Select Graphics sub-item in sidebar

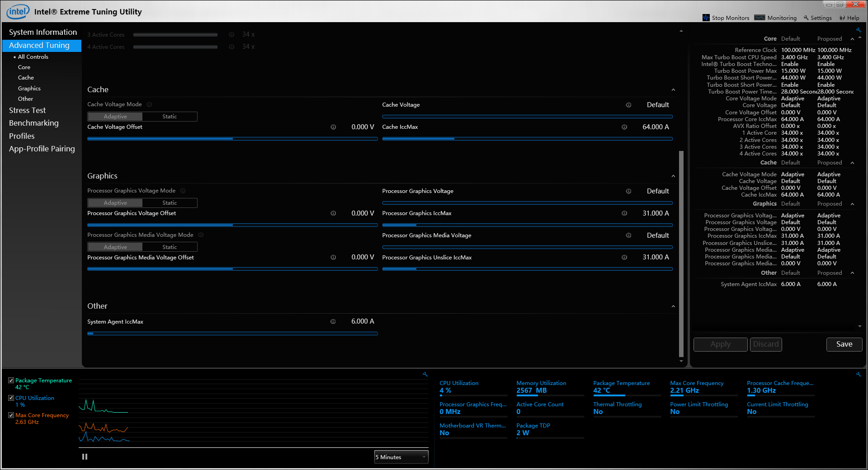(x=29, y=89)
